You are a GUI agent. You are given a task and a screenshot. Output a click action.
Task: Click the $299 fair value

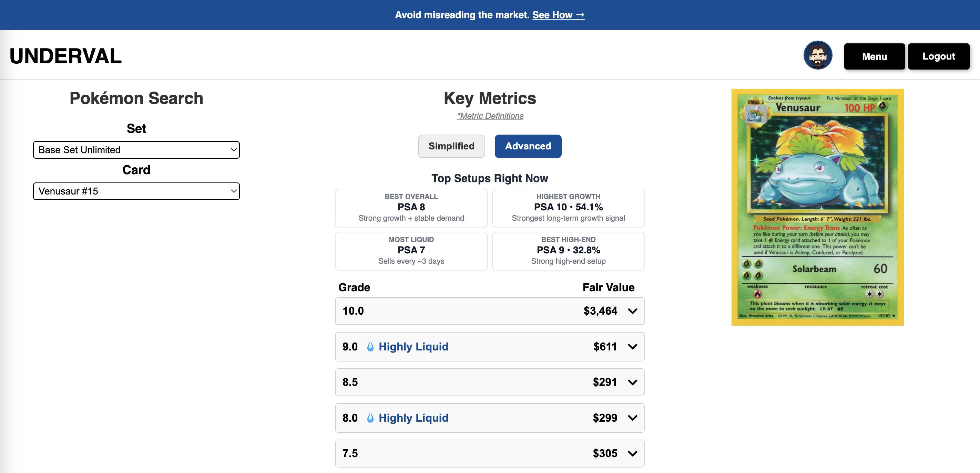(605, 418)
